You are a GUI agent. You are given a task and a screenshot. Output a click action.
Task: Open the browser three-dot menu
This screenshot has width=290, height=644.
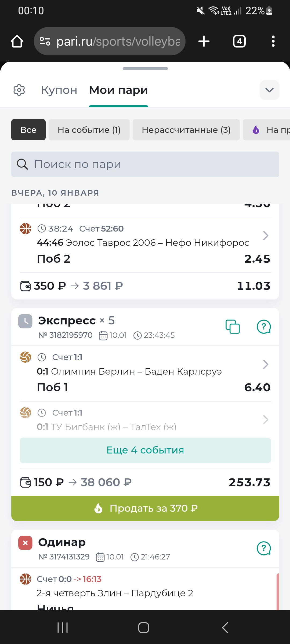point(273,42)
